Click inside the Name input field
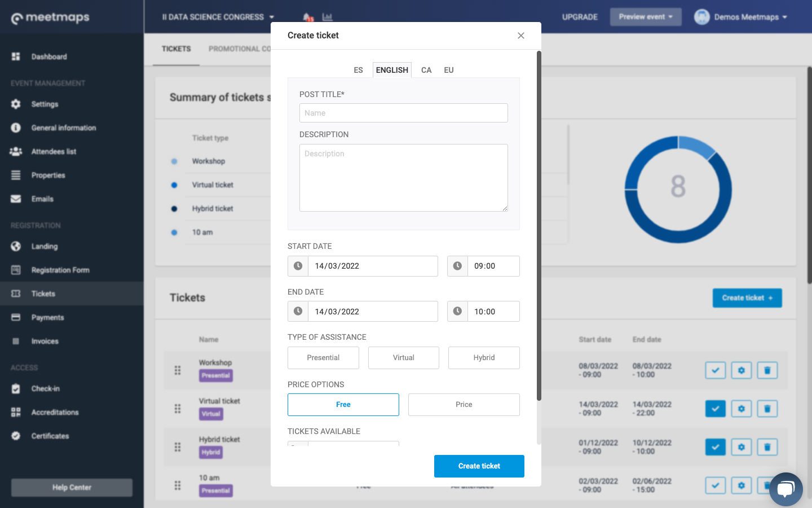 (403, 113)
